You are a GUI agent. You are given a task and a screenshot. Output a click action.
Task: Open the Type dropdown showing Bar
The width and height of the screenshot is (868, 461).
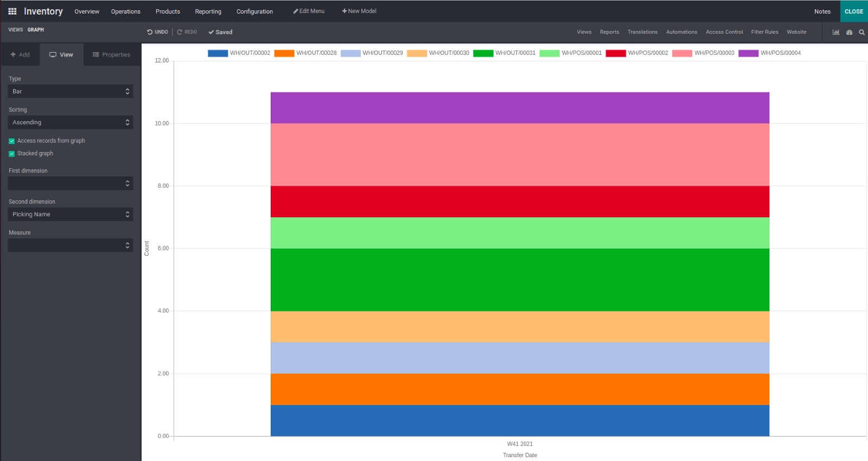click(x=71, y=92)
